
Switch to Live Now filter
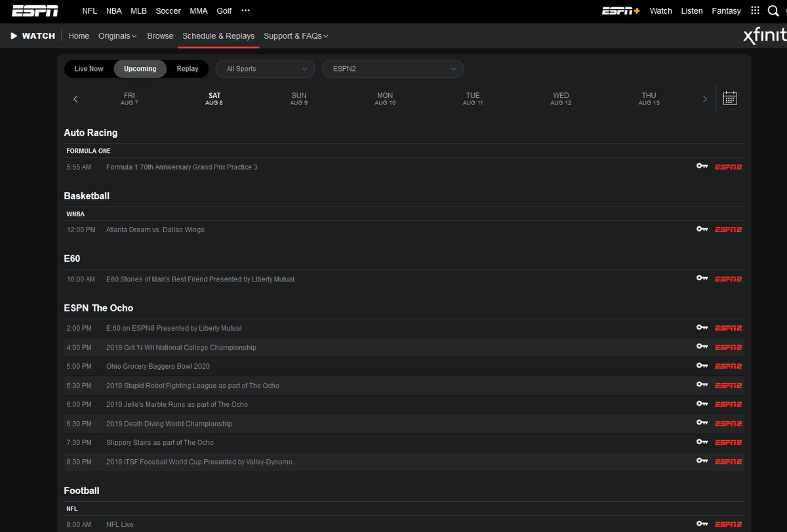(x=89, y=69)
